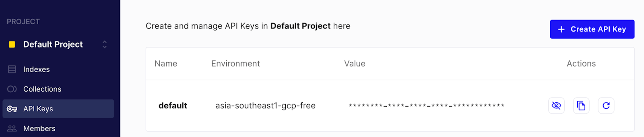Click the Name column header
This screenshot has height=137, width=644.
[166, 64]
